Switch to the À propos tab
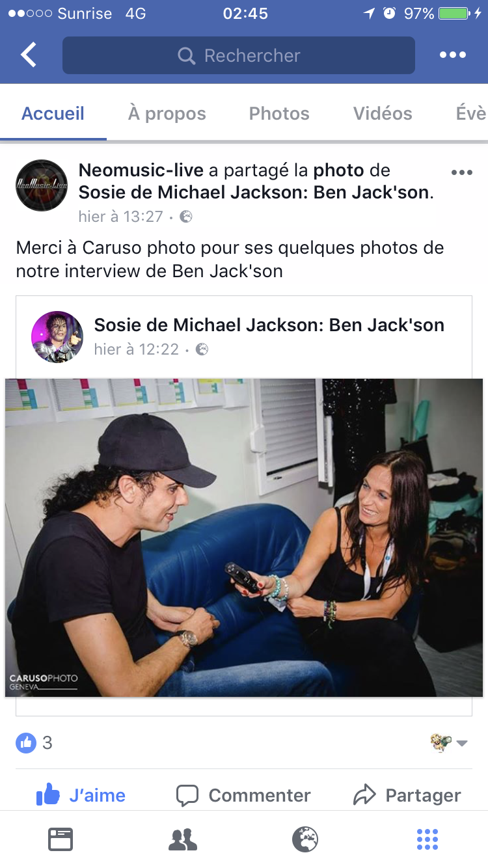 tap(167, 113)
